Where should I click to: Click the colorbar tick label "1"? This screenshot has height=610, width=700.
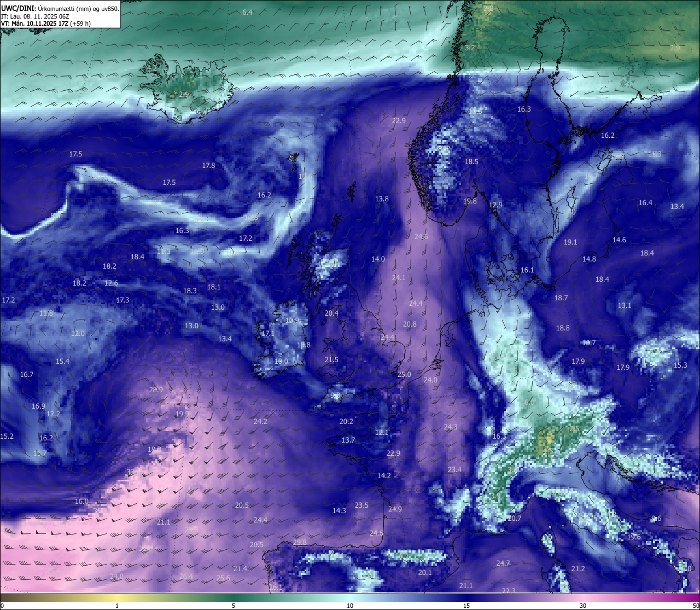tap(117, 606)
